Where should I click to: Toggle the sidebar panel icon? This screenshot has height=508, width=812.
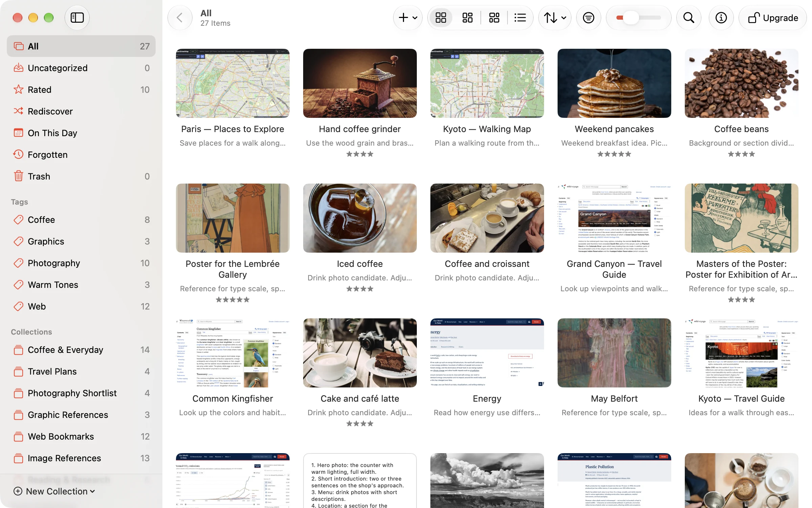pyautogui.click(x=77, y=18)
